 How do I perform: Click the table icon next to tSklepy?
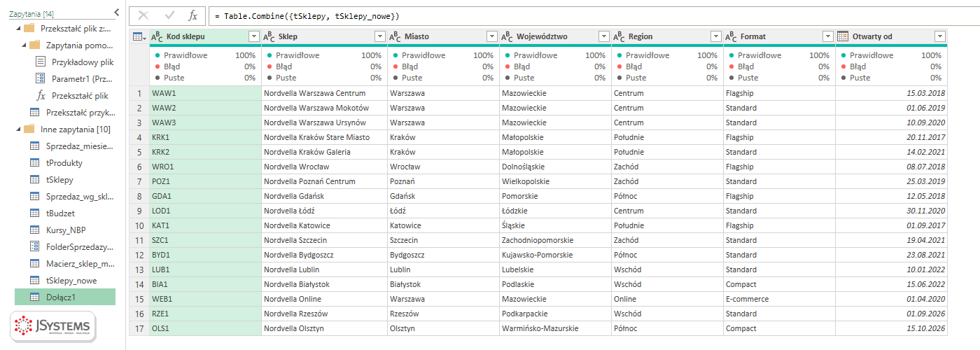(x=34, y=180)
